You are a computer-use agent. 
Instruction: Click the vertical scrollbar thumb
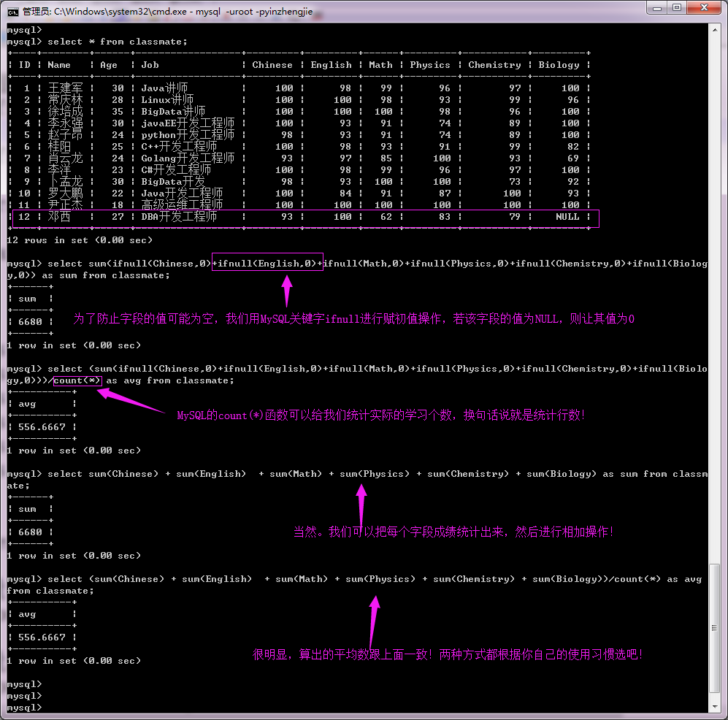point(715,627)
